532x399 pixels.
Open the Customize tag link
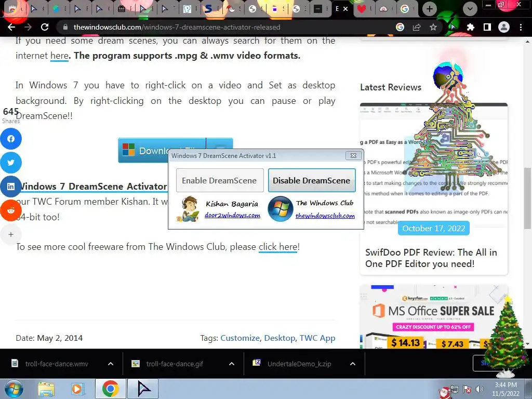click(240, 338)
